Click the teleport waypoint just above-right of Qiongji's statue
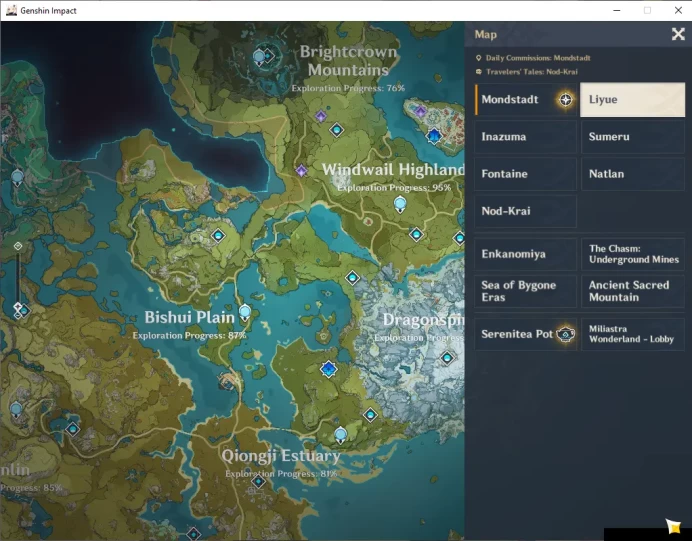The image size is (692, 541). (370, 415)
